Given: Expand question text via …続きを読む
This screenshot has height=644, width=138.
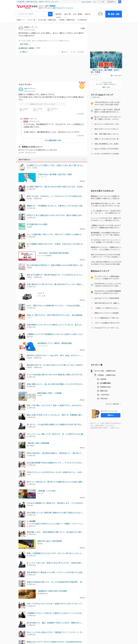Looking at the screenshot, I should pos(24,44).
